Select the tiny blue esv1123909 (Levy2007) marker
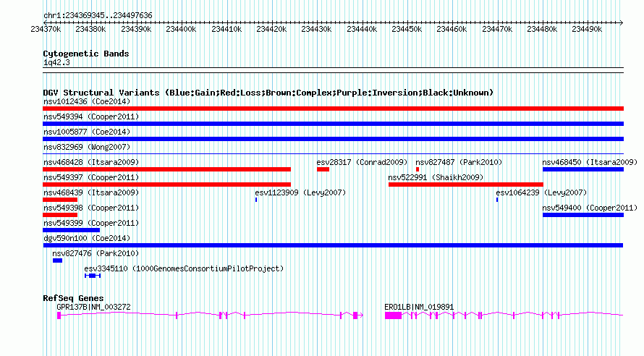The width and height of the screenshot is (644, 356). [x=256, y=200]
